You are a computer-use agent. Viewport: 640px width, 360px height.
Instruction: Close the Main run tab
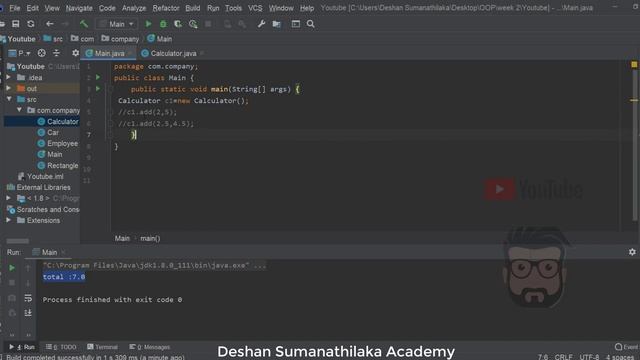point(63,252)
